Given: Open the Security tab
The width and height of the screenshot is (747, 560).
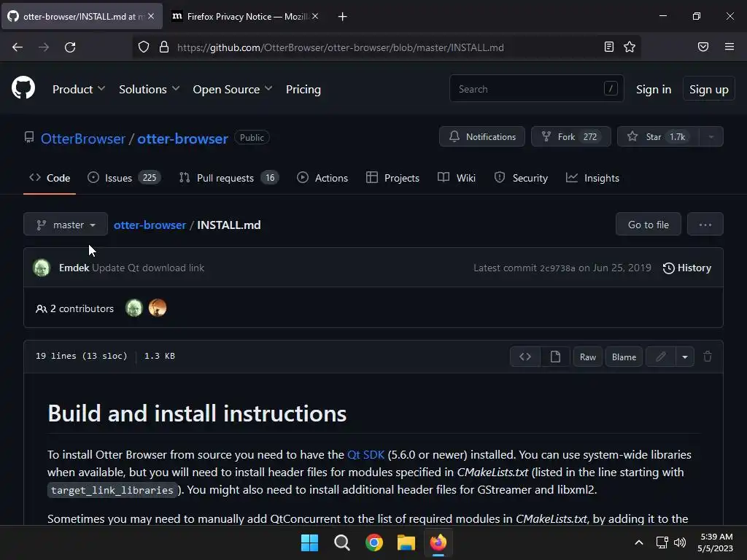Looking at the screenshot, I should [521, 178].
